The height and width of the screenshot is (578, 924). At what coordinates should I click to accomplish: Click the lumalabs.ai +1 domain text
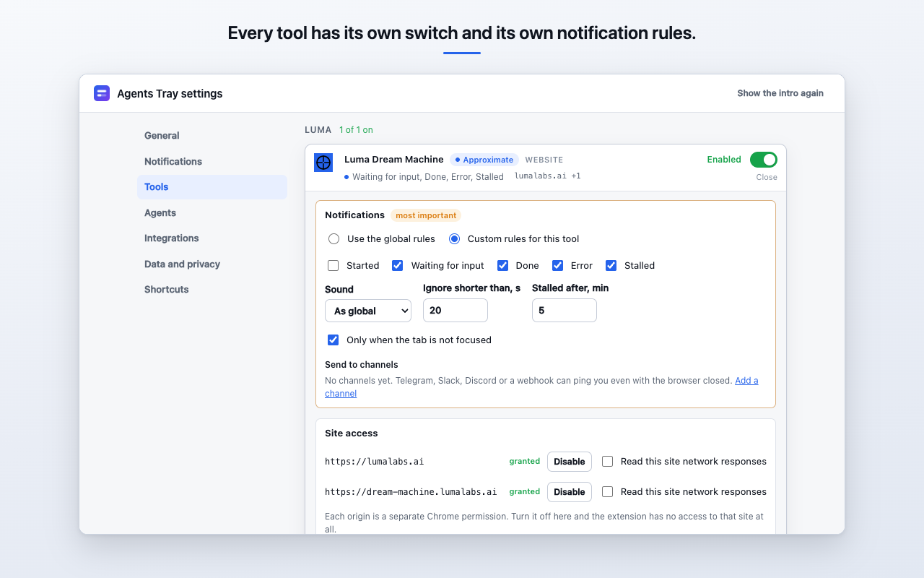[x=548, y=176]
